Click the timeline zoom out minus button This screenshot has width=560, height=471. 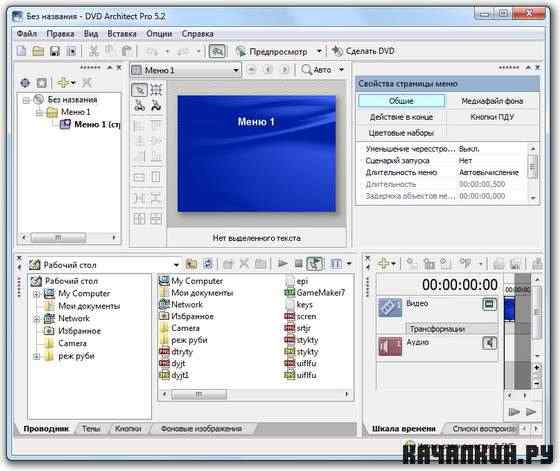tap(537, 384)
